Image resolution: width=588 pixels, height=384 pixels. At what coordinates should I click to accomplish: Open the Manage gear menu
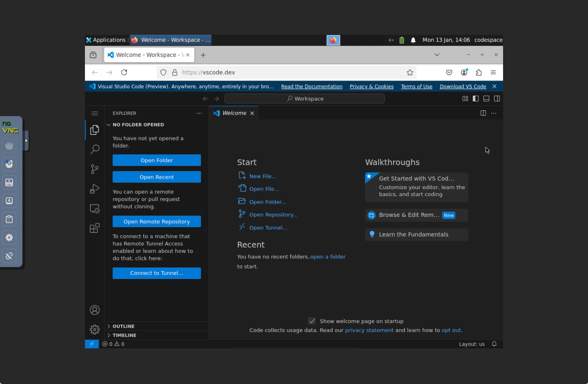click(94, 330)
